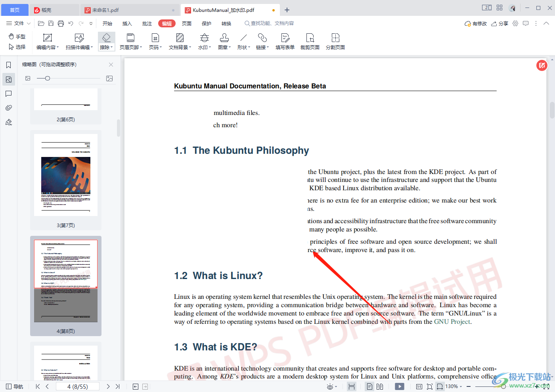Open eye protection mode dropdown
This screenshot has width=555, height=392.
(332, 386)
